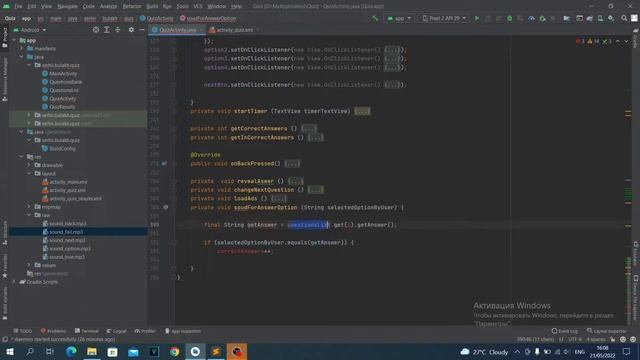Open the Tools menu
The height and width of the screenshot is (360, 640).
(182, 7)
